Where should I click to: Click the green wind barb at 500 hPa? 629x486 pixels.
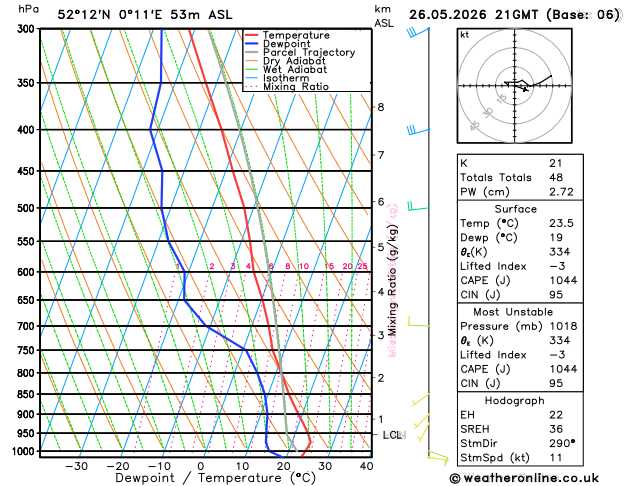coord(418,206)
